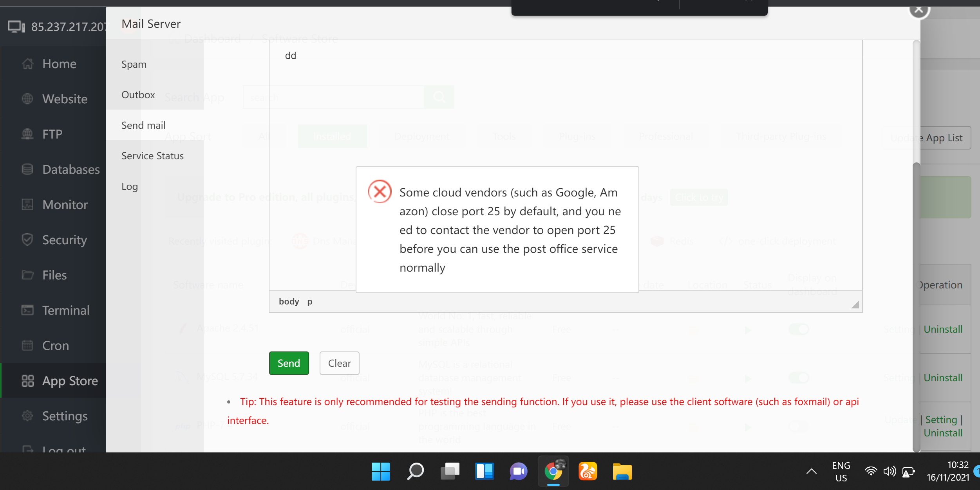Open the Service Status tab
The height and width of the screenshot is (490, 980).
tap(152, 156)
